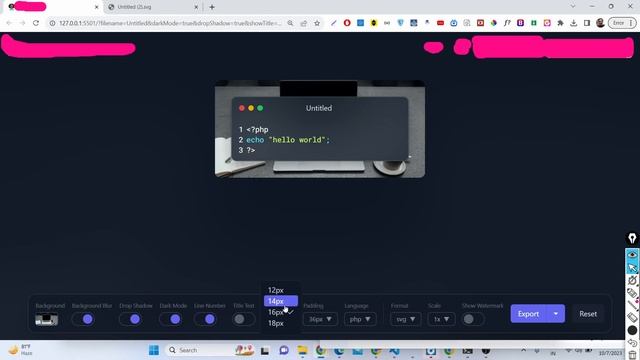The image size is (640, 360).
Task: Click the Reset button
Action: click(x=588, y=313)
